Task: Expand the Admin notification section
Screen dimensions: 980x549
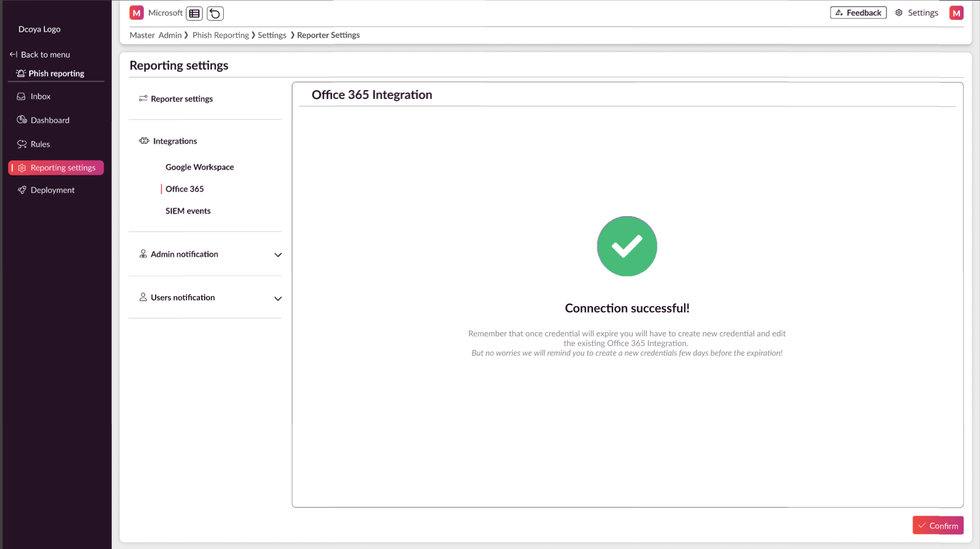Action: pos(278,255)
